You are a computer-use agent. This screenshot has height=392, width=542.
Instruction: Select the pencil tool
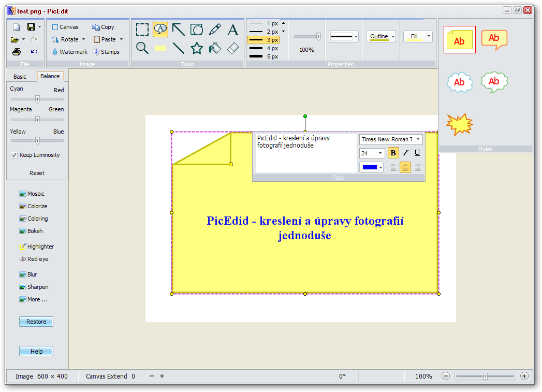point(215,30)
